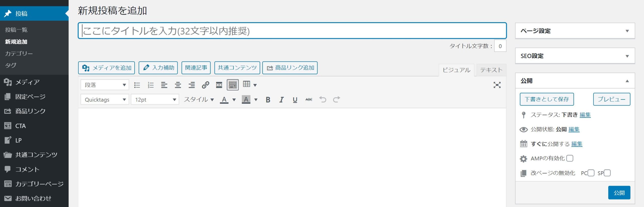Open background color picker arrow
This screenshot has height=207, width=644.
256,100
